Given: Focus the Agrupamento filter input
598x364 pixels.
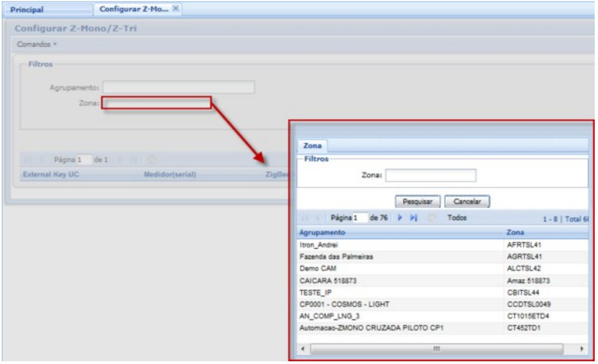Looking at the screenshot, I should click(x=179, y=87).
